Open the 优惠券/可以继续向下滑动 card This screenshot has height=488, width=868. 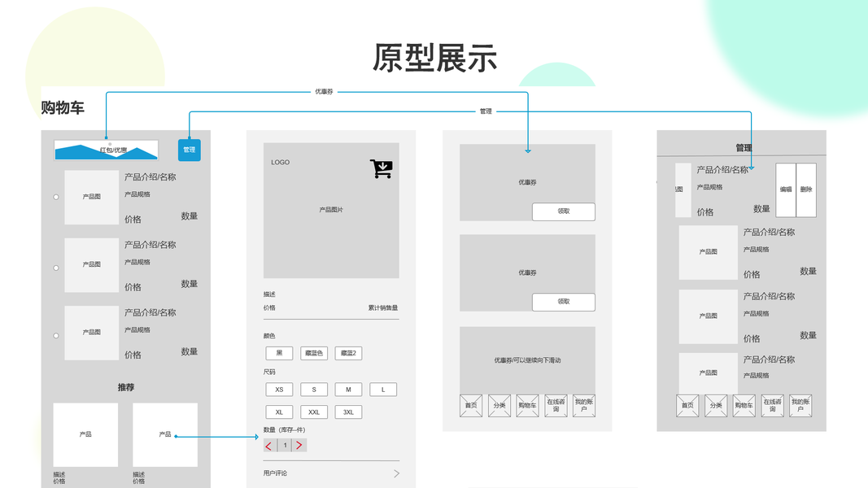point(528,360)
